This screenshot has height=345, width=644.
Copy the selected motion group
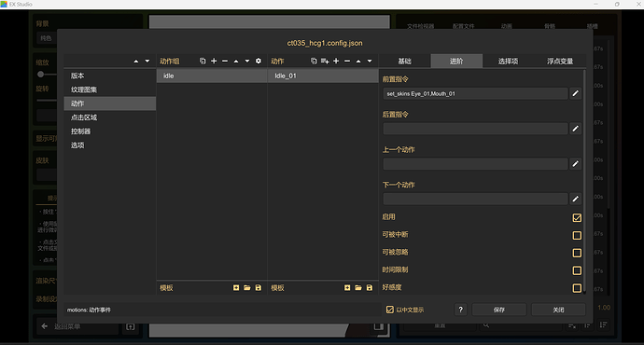point(203,62)
